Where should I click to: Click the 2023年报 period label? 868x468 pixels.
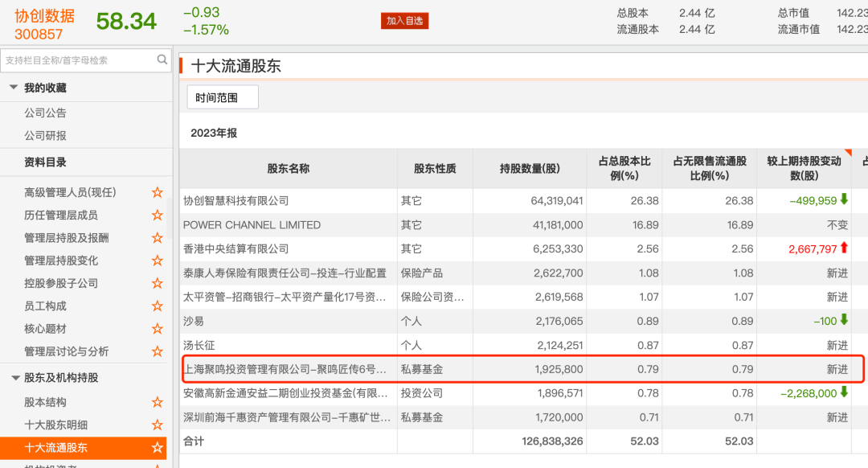tap(214, 133)
